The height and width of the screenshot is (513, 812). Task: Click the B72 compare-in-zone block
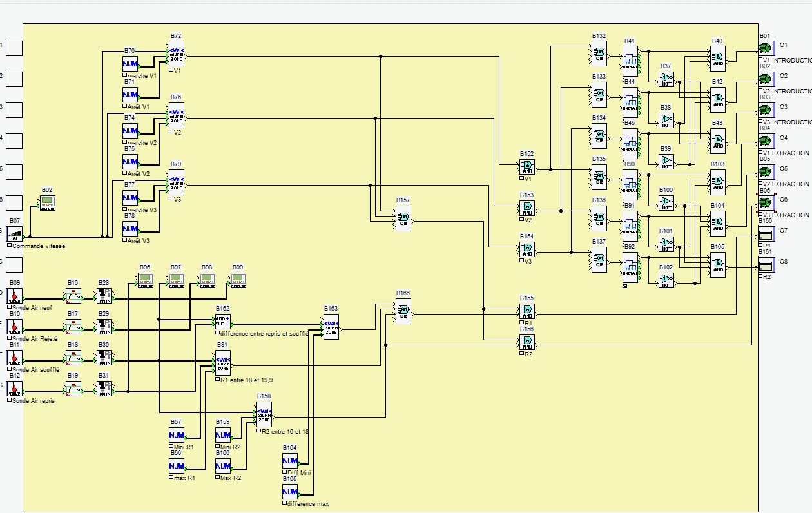tap(176, 53)
